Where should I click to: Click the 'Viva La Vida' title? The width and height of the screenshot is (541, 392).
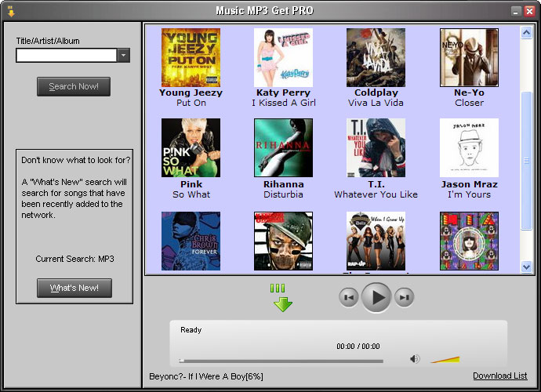(376, 103)
